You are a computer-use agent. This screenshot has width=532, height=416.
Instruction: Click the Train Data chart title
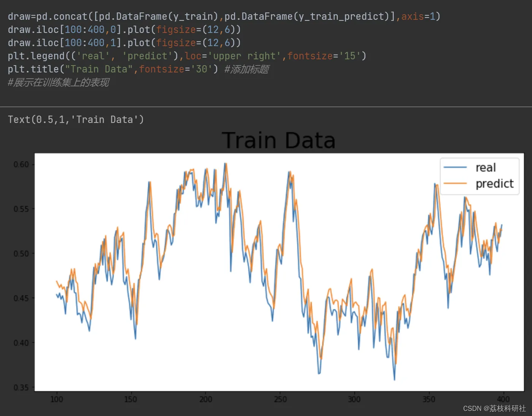[x=279, y=140]
